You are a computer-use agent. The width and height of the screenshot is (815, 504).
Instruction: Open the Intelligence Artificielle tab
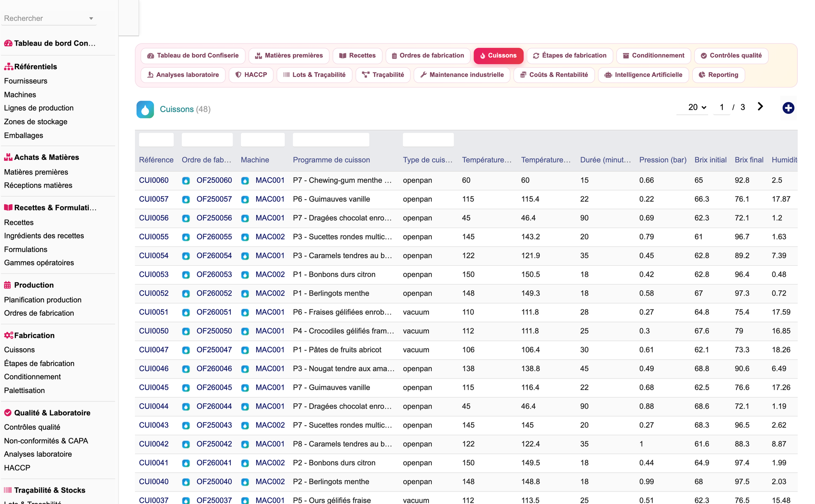[643, 75]
